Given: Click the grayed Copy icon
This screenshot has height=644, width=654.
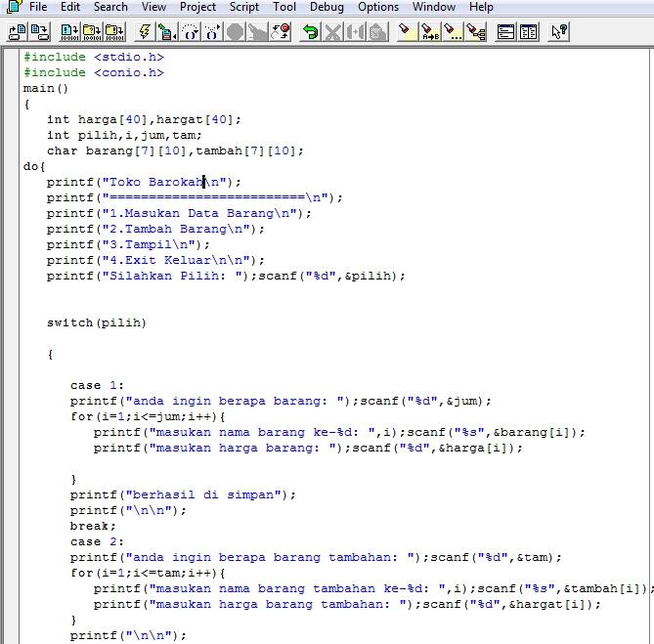Looking at the screenshot, I should [355, 31].
